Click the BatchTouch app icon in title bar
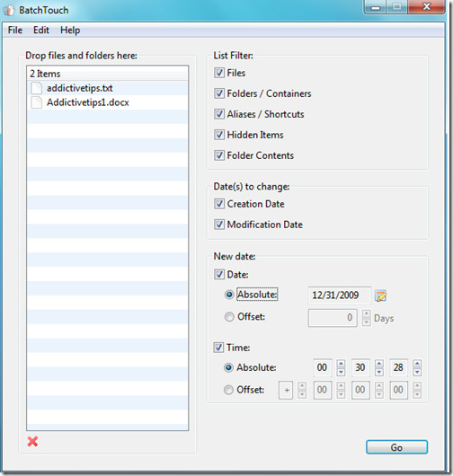The image size is (453, 476). (x=9, y=10)
